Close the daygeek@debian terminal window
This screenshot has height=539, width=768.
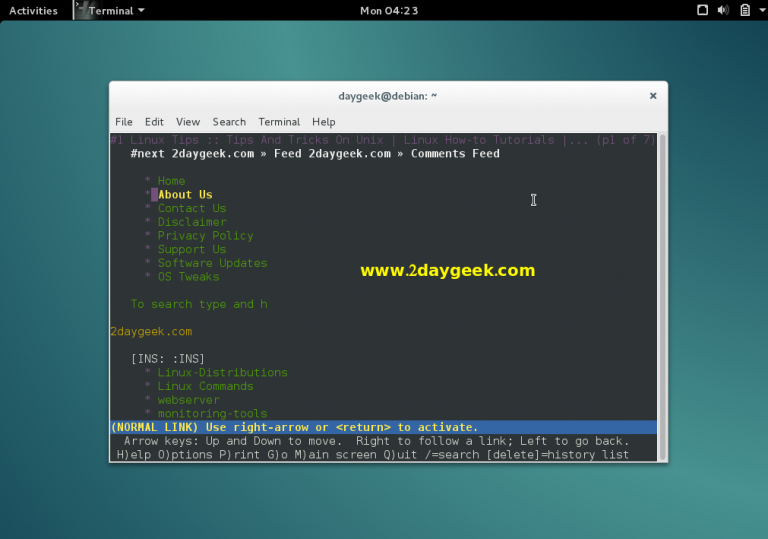[653, 96]
